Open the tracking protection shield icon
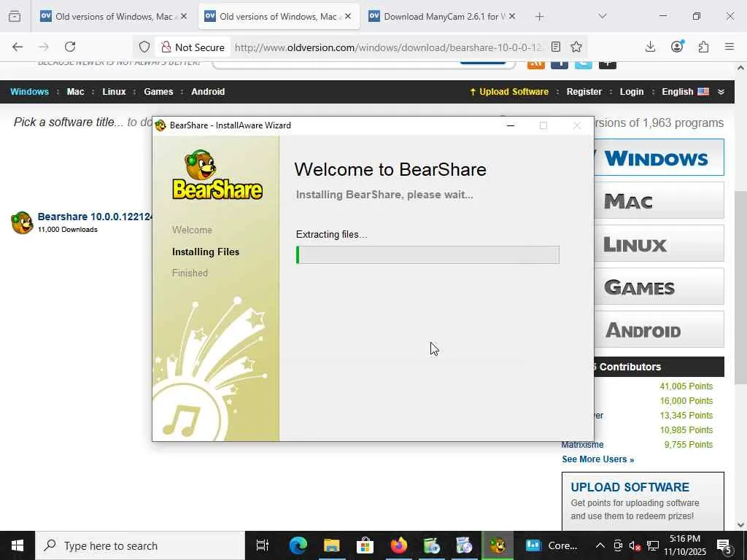Image resolution: width=747 pixels, height=560 pixels. click(144, 47)
